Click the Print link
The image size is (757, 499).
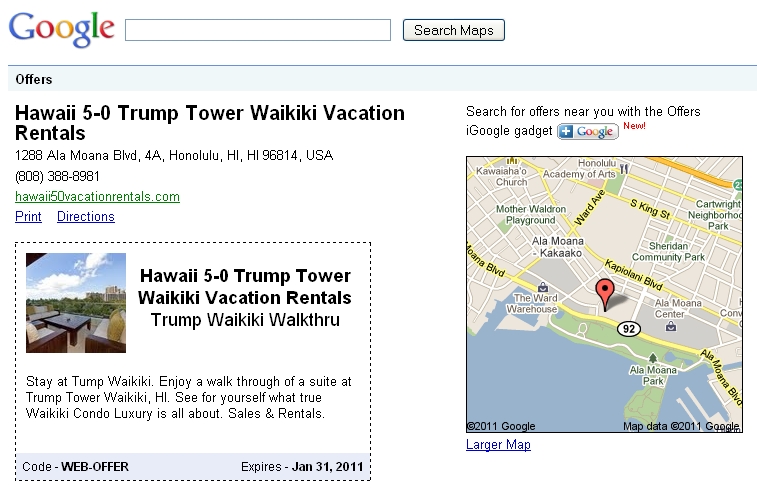click(x=28, y=216)
